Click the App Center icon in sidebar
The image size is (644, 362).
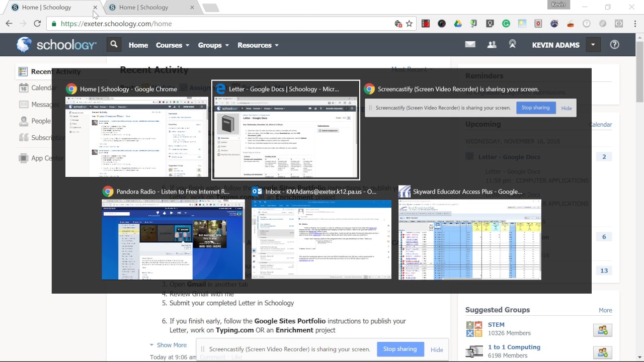[23, 158]
